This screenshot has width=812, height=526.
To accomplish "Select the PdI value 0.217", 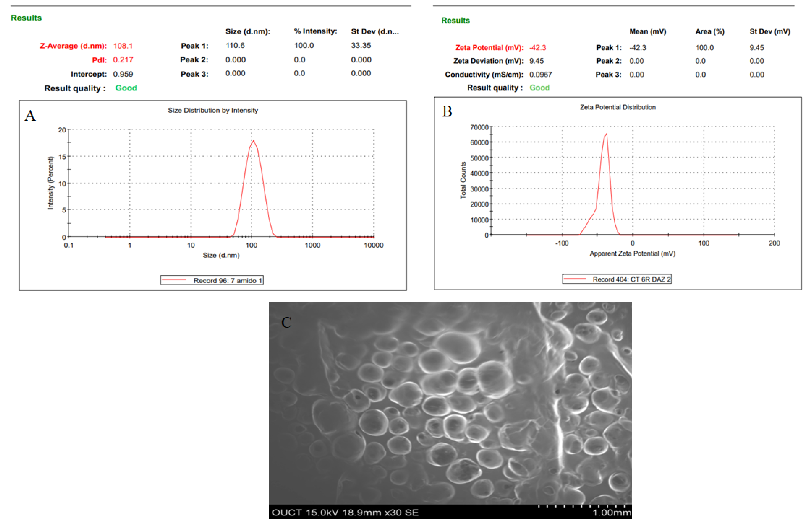I will 124,60.
